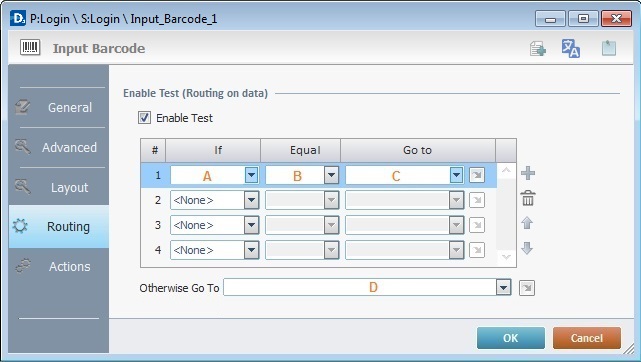Switch to the General tab
This screenshot has height=362, width=641.
point(59,107)
